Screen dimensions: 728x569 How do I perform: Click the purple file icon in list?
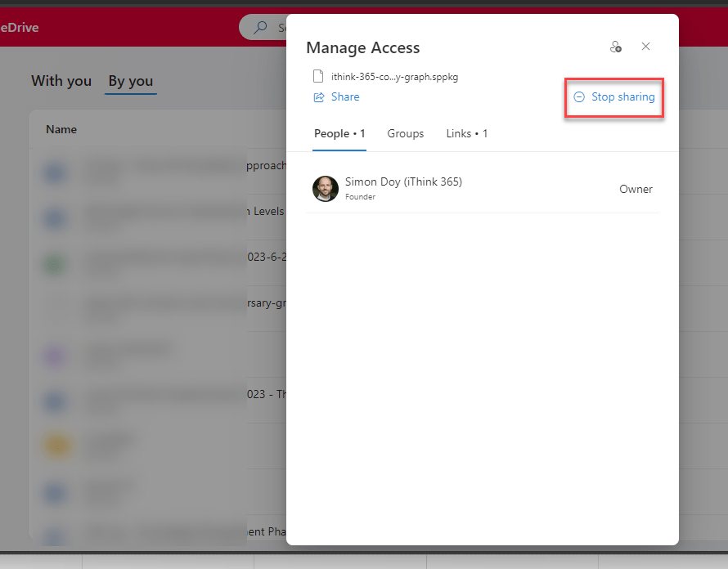[55, 355]
